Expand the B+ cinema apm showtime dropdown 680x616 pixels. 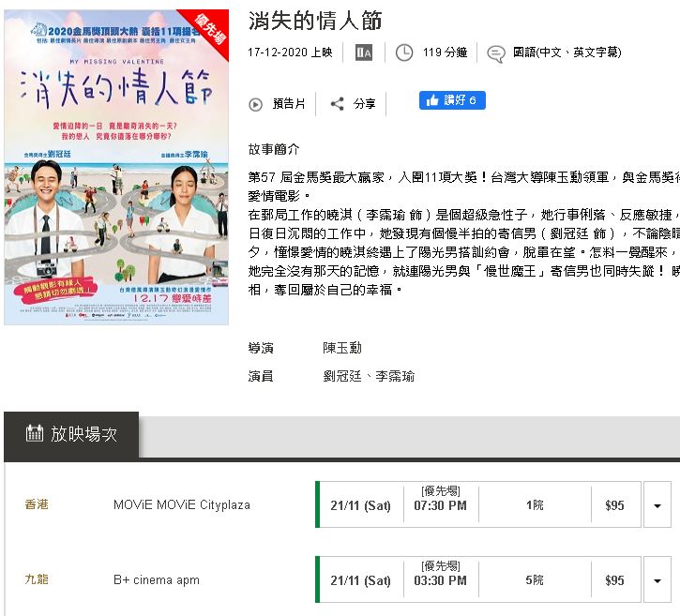(x=657, y=580)
